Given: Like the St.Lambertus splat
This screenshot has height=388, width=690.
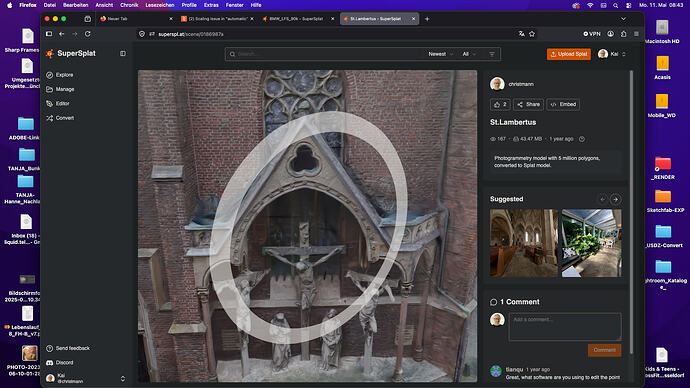Looking at the screenshot, I should pos(500,105).
